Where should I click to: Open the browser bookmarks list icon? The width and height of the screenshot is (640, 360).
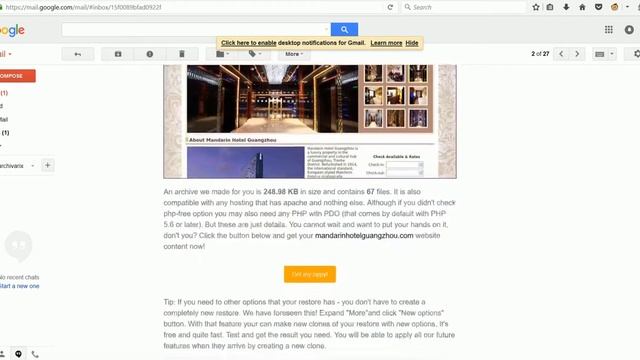point(550,7)
